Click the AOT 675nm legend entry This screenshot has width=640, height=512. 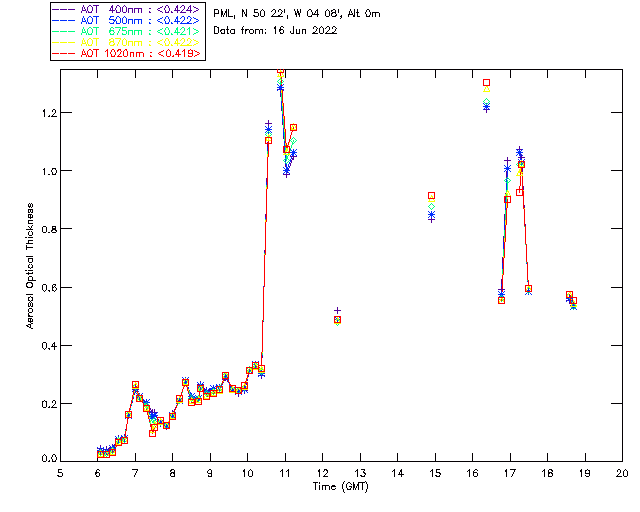pyautogui.click(x=127, y=31)
